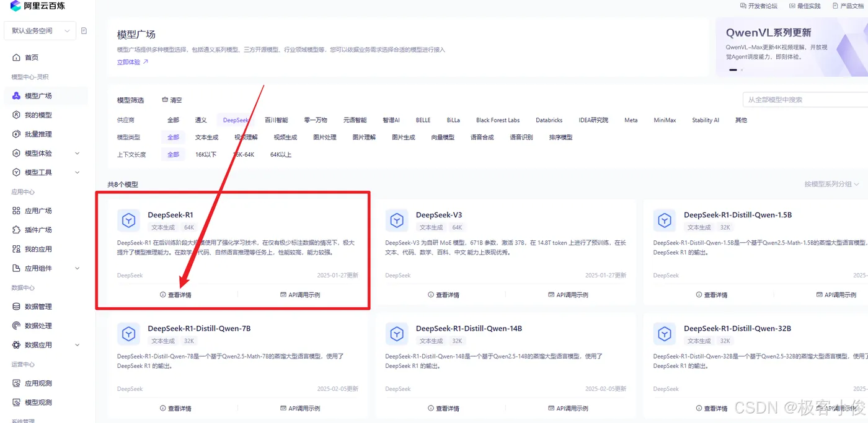Filter supplier by 零一万物
The image size is (868, 423).
point(316,120)
